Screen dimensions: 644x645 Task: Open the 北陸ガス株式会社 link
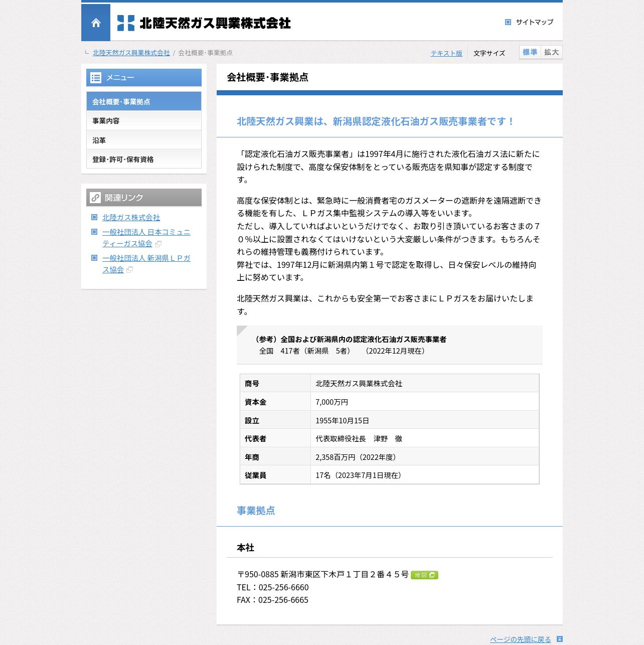(x=131, y=217)
